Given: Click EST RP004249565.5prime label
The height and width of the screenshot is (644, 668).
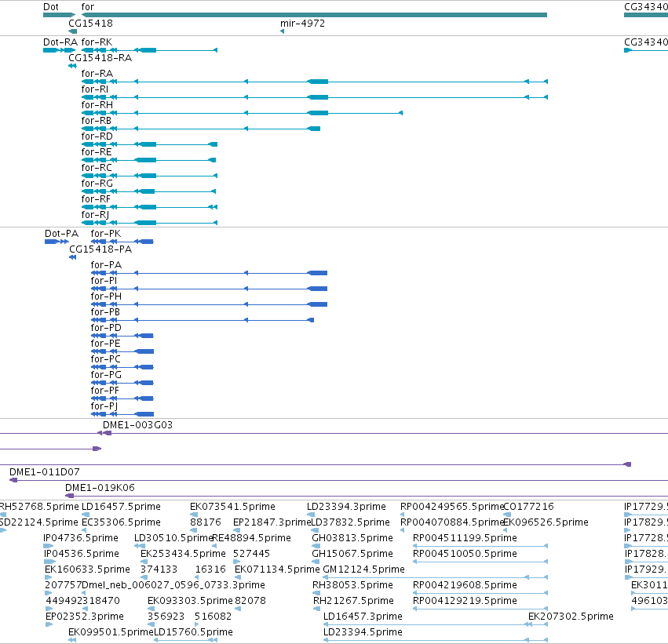Looking at the screenshot, I should coord(452,507).
